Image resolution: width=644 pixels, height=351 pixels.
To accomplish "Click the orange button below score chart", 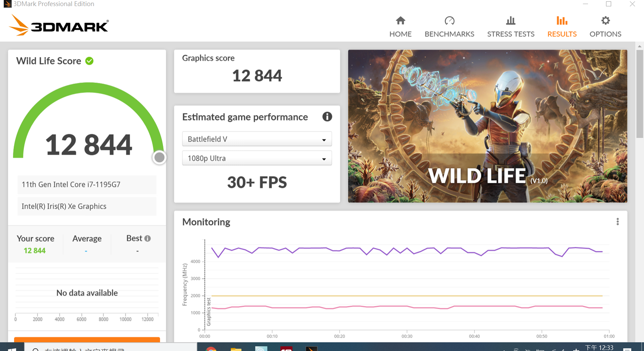I will tap(87, 340).
